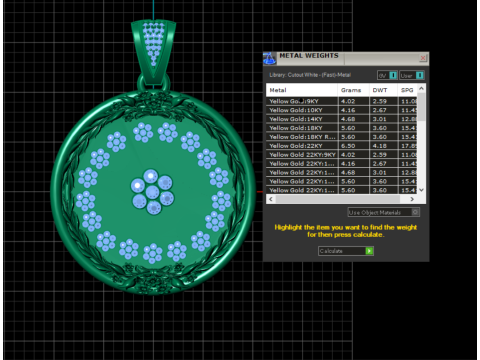
Task: Click the 3.01 DWT value for 14KY
Action: click(x=380, y=119)
